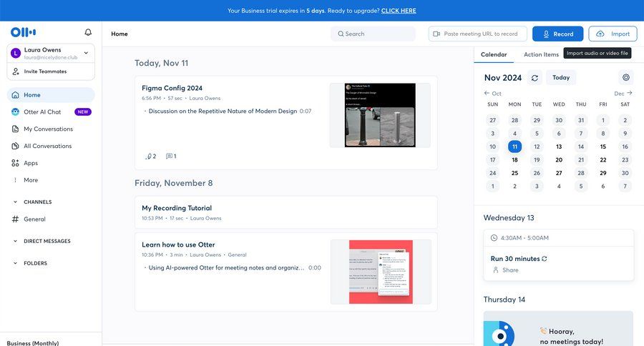The width and height of the screenshot is (644, 346).
Task: Click the Business (Monthly) plan label
Action: [x=33, y=342]
